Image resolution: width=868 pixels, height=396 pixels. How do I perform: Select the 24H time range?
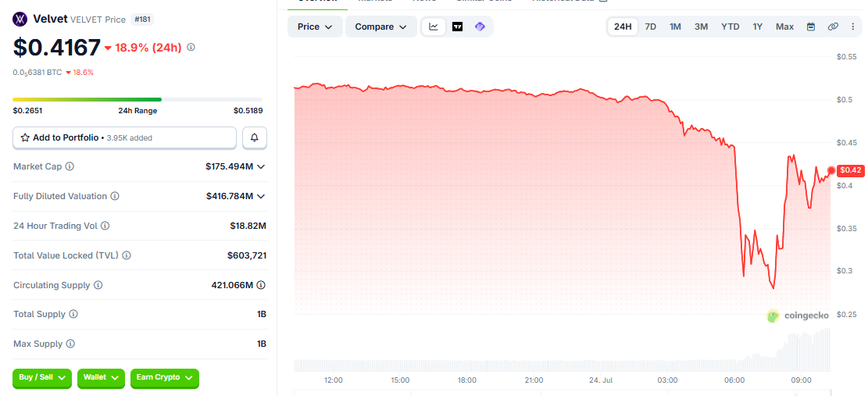[623, 27]
